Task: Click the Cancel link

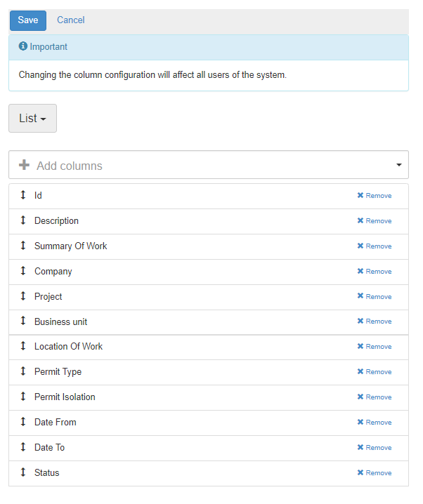Action: [71, 20]
